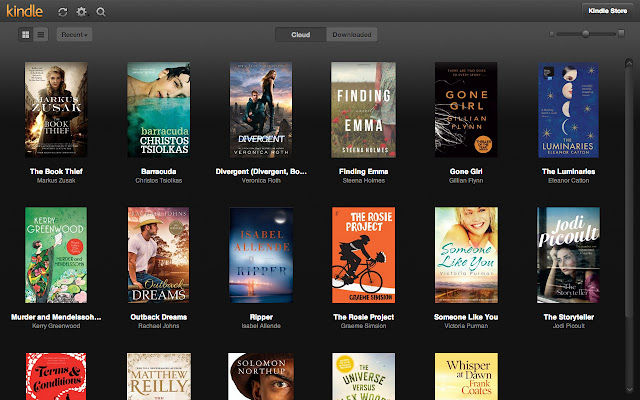
Task: Click 'Finding Emma' title text
Action: (x=363, y=171)
